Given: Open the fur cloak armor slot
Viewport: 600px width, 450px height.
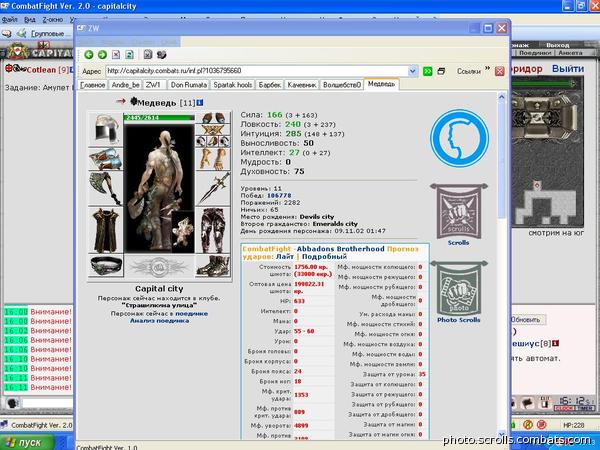Looking at the screenshot, I should click(106, 230).
